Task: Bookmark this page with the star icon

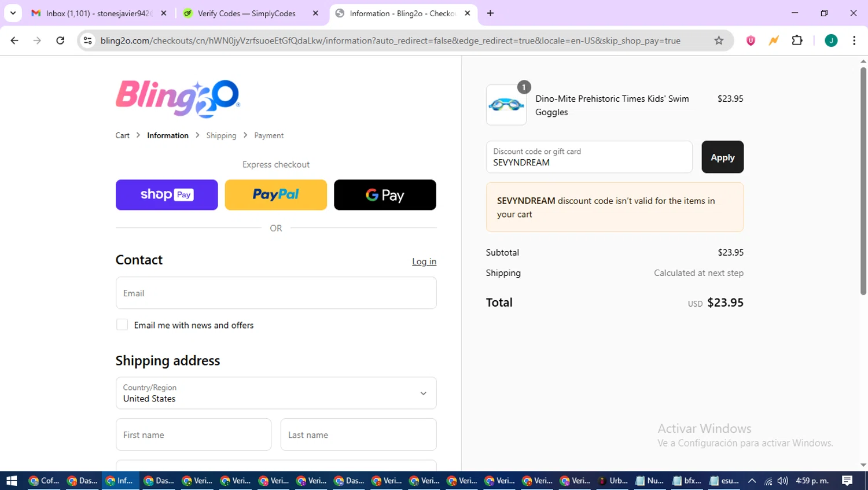Action: [x=719, y=40]
